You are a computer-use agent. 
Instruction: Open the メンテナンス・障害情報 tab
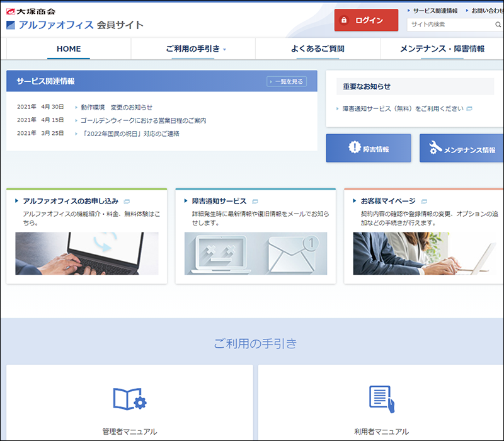[442, 49]
